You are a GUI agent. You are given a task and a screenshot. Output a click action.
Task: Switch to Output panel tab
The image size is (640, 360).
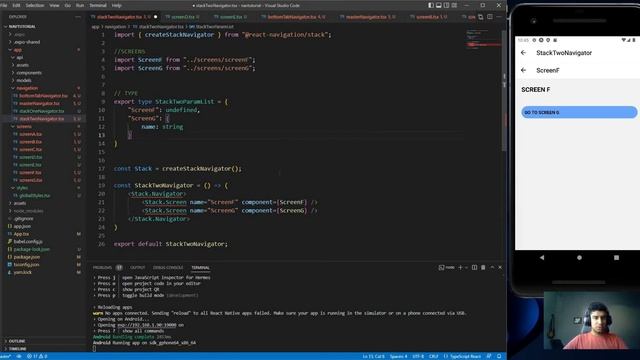[x=138, y=268]
